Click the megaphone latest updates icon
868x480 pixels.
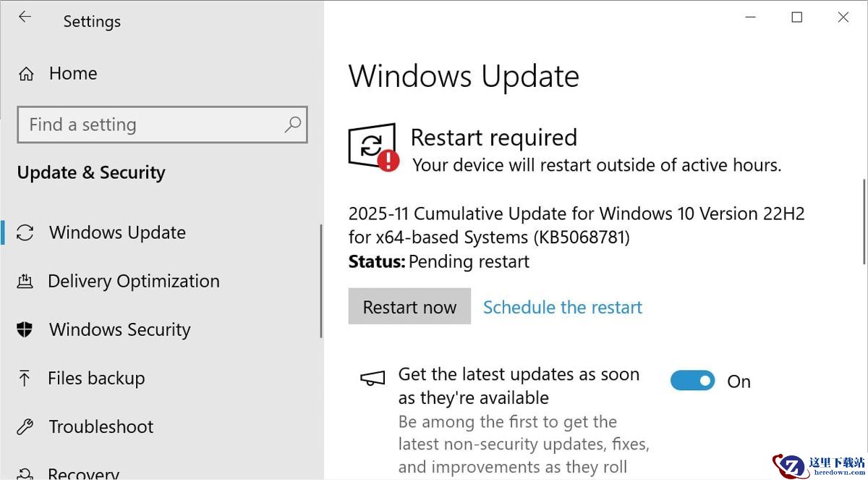pos(373,378)
